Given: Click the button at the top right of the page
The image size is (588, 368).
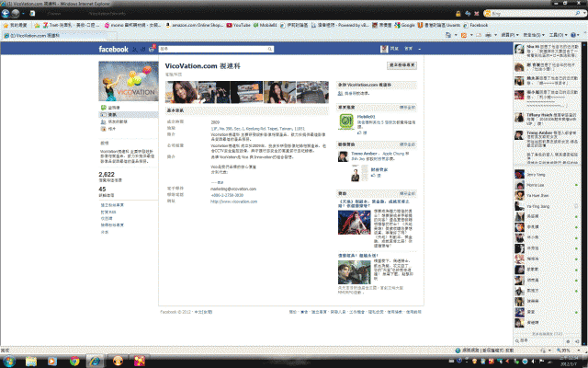Looking at the screenshot, I should click(x=401, y=65).
